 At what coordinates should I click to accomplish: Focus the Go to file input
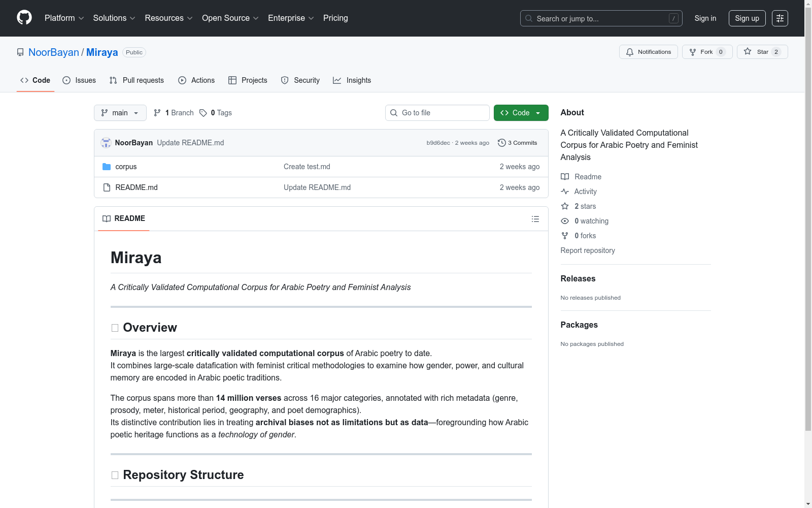point(437,113)
